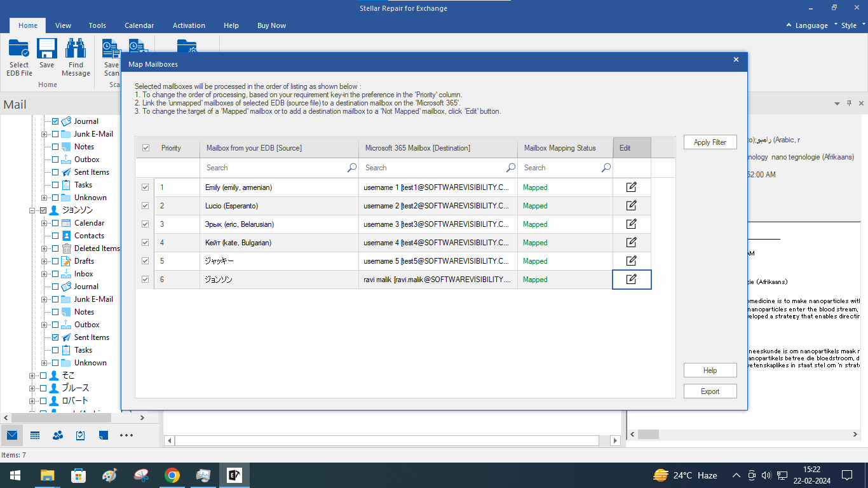868x488 pixels.
Task: Edit the mapping for Кейт (kate, Bulgarian)
Action: click(632, 243)
